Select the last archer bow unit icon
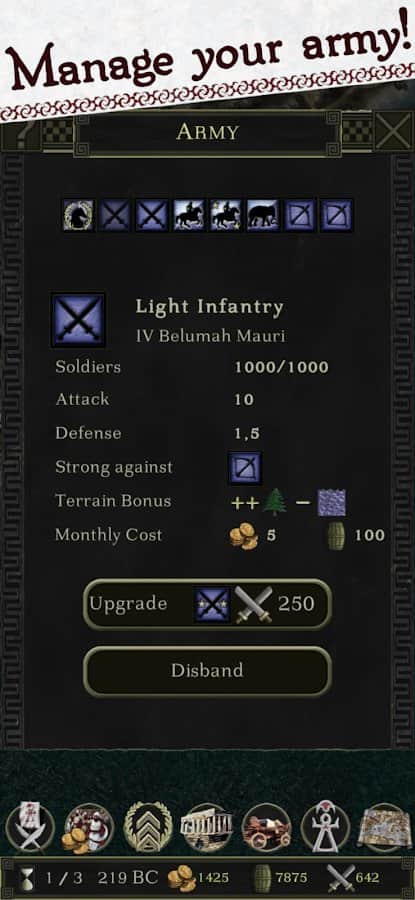 click(x=336, y=215)
